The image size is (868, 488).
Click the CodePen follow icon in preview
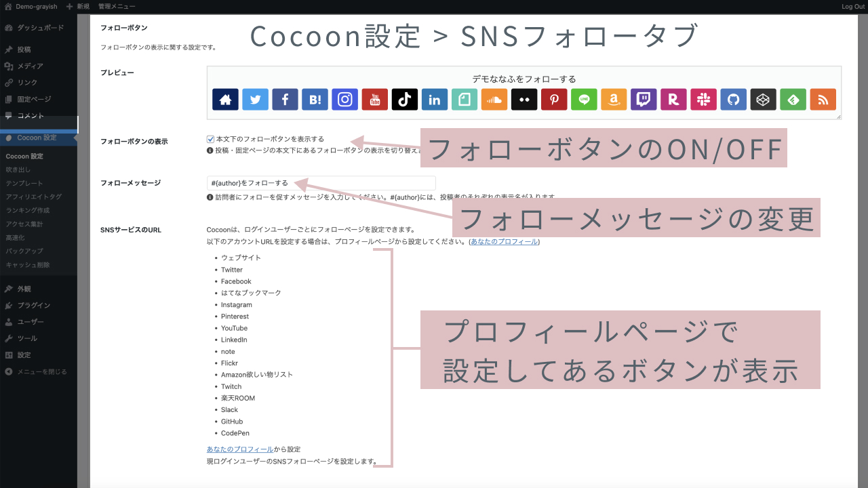coord(763,100)
